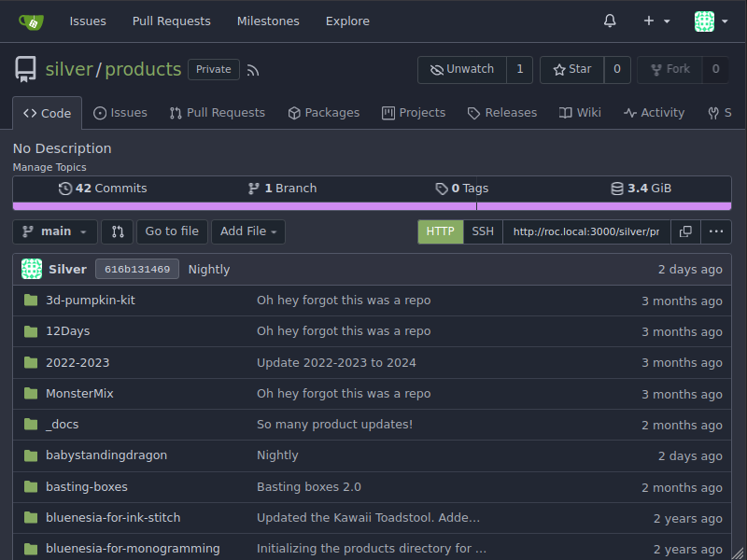The image size is (747, 560).
Task: Toggle Unwatch for this repository
Action: [462, 69]
